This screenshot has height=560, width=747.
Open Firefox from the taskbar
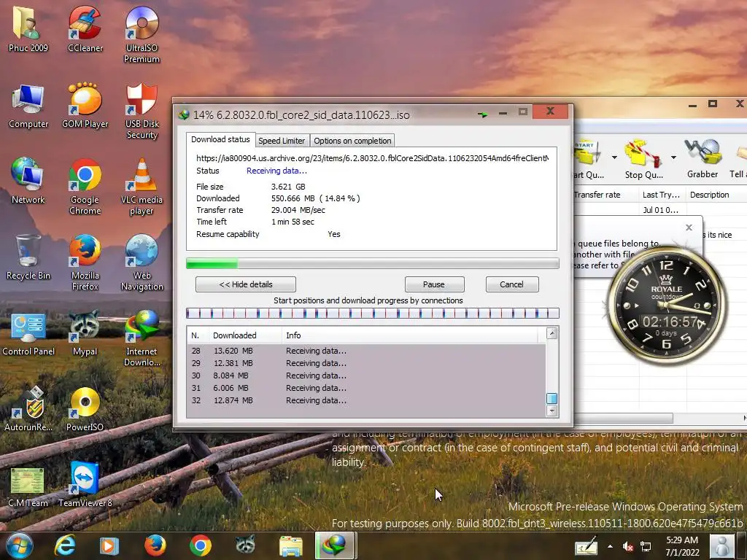155,545
